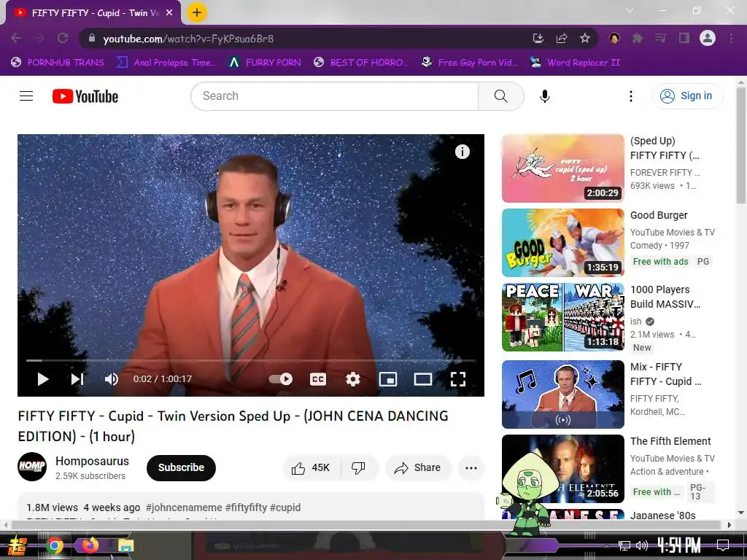Click the address bar URL
This screenshot has width=747, height=560.
coord(188,39)
